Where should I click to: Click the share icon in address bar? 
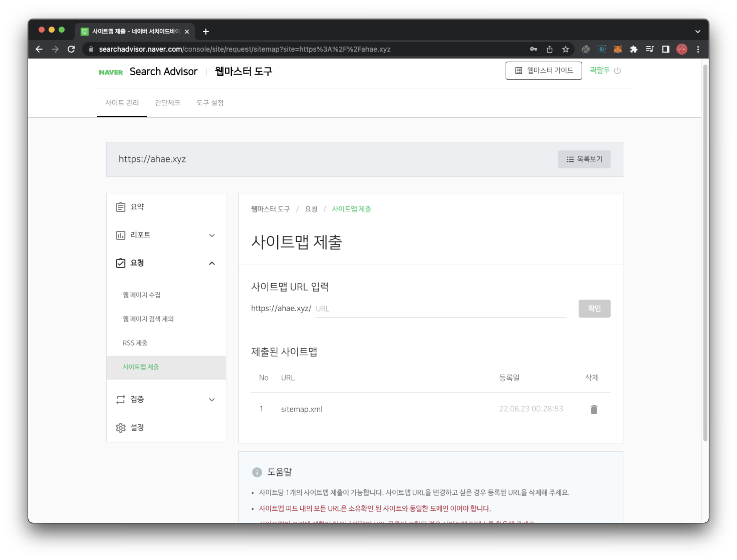(549, 49)
